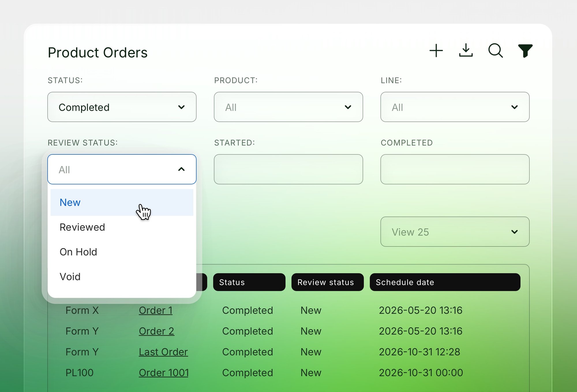Viewport: 577px width, 392px height.
Task: Open the Last Order link
Action: click(x=163, y=352)
